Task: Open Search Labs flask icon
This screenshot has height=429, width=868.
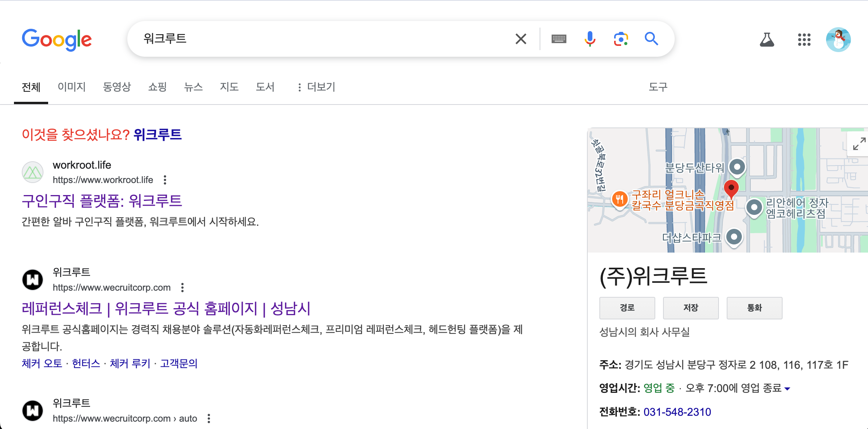Action: (x=767, y=39)
